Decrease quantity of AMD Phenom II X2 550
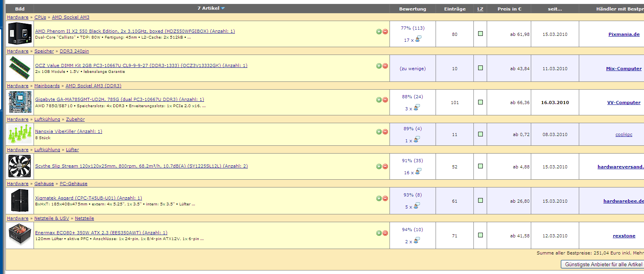644x274 pixels. click(x=385, y=32)
